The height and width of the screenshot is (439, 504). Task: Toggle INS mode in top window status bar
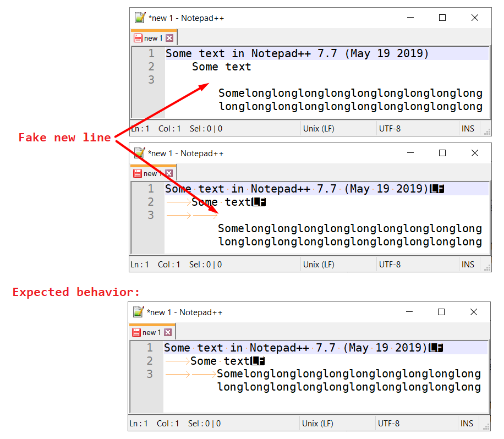(468, 129)
